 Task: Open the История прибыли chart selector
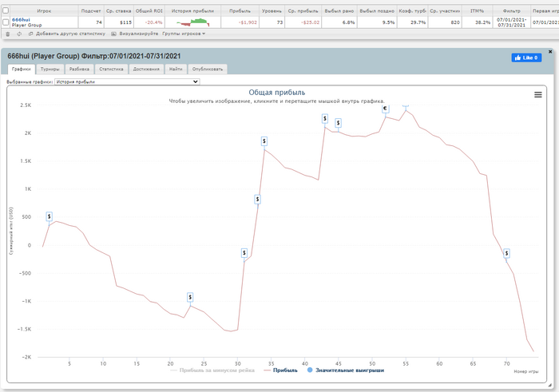click(127, 81)
